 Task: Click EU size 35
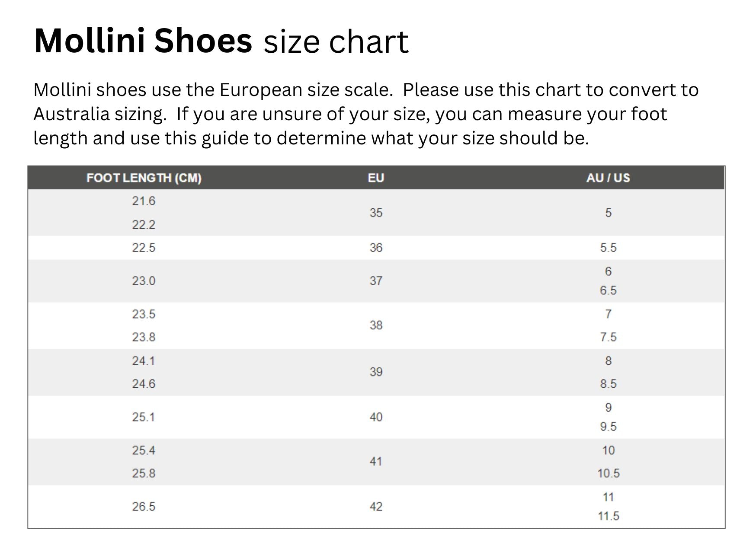coord(376,213)
